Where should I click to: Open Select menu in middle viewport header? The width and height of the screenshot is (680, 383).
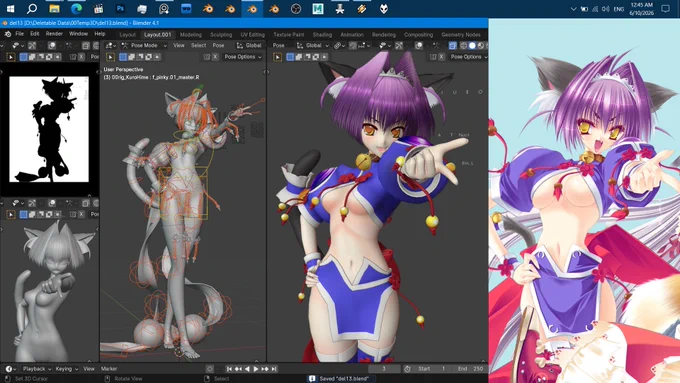click(x=198, y=45)
